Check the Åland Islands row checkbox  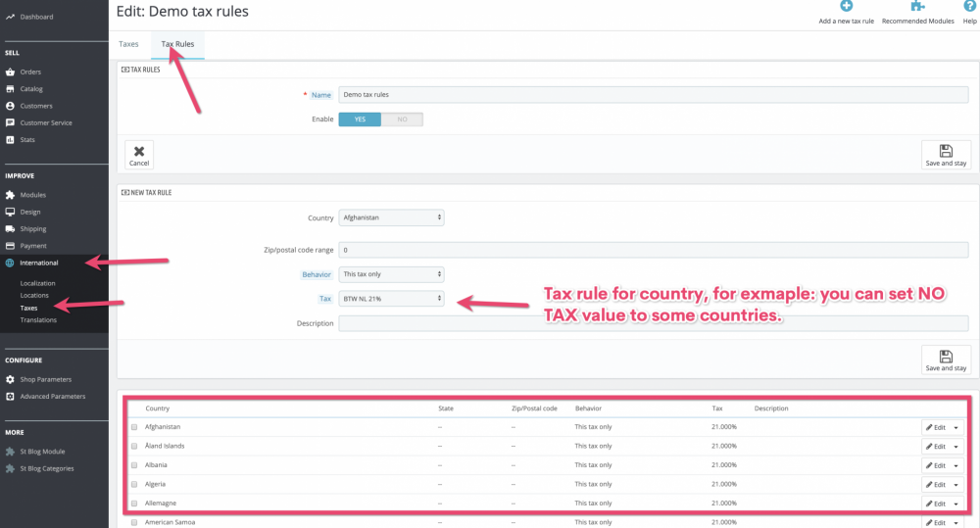pos(134,446)
